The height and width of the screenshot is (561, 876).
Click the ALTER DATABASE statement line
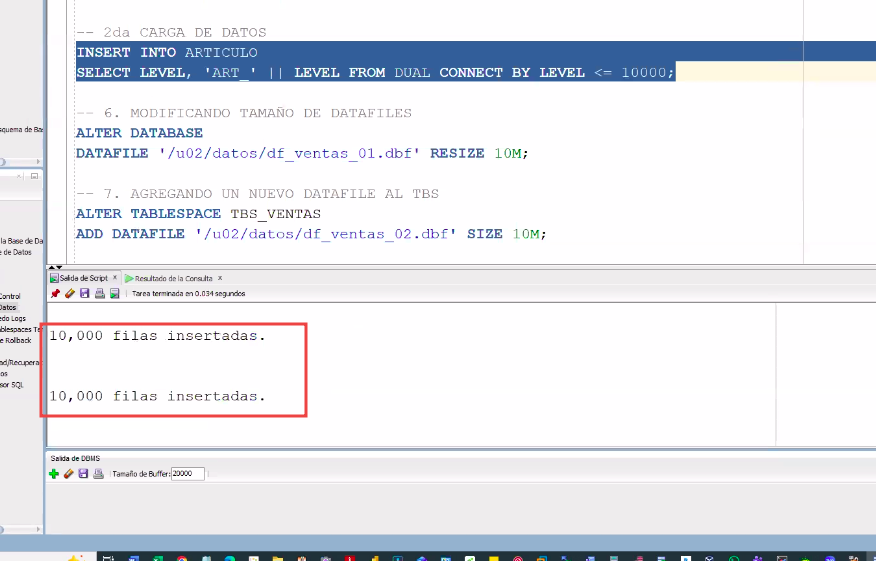tap(139, 133)
